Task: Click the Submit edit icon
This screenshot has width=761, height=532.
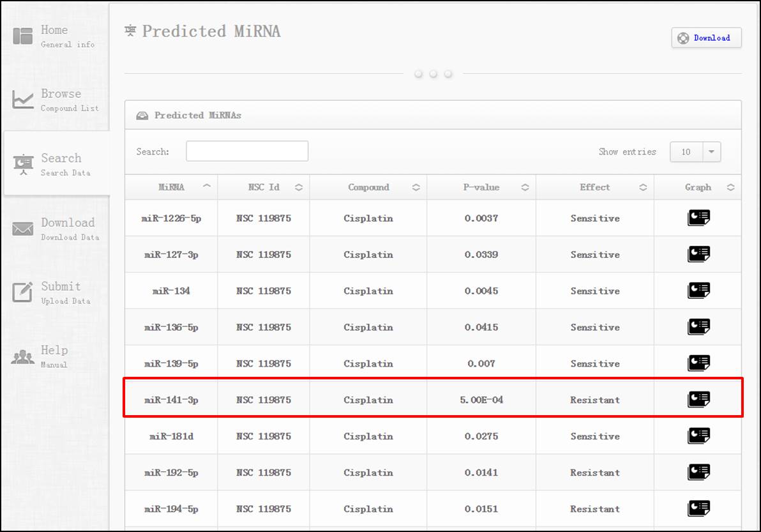Action: (x=23, y=292)
